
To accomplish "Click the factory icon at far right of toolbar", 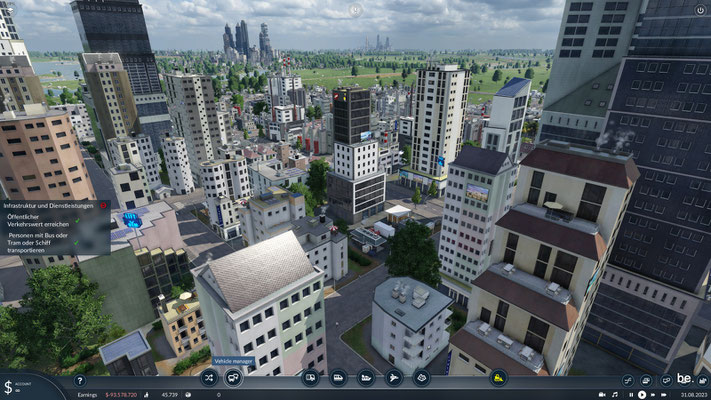I will [702, 380].
